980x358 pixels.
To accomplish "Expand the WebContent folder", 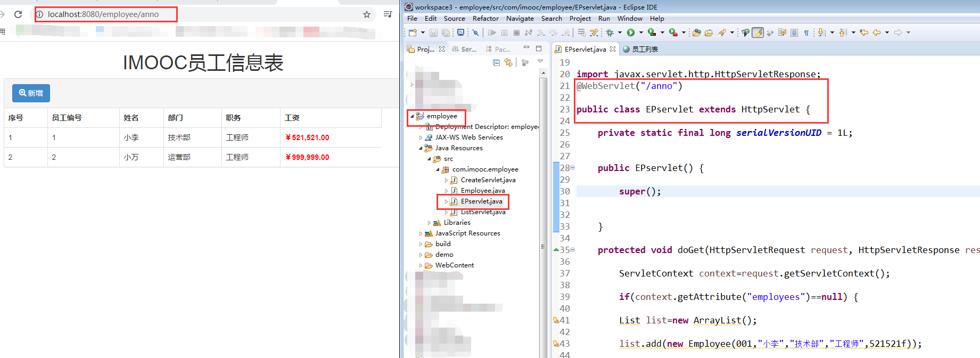I will point(421,265).
